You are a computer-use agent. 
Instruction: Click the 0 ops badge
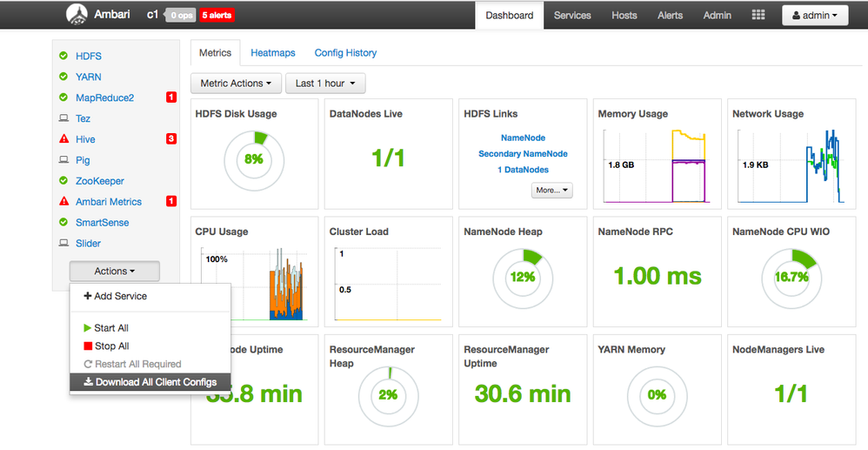tap(180, 15)
